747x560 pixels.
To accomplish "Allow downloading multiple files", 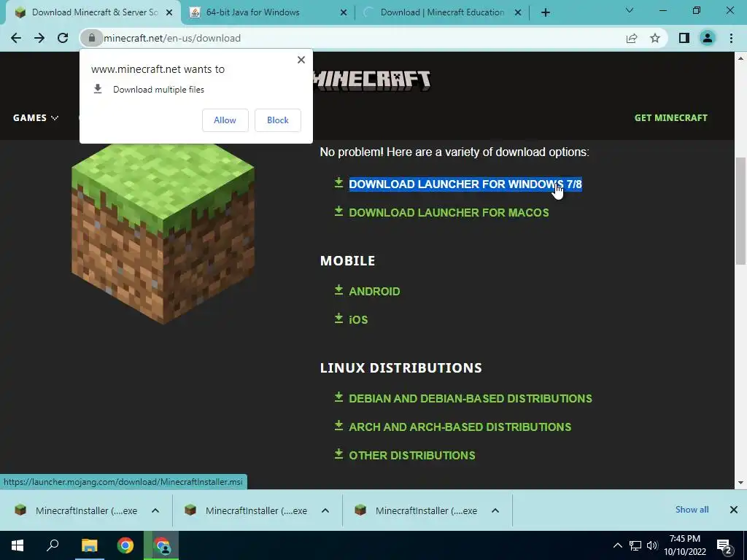I will tap(225, 120).
